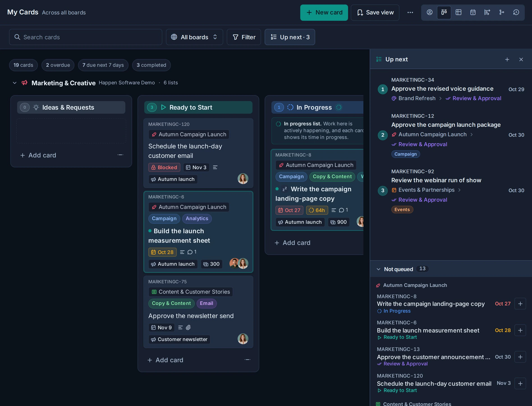Add card to In Progress list

point(292,243)
